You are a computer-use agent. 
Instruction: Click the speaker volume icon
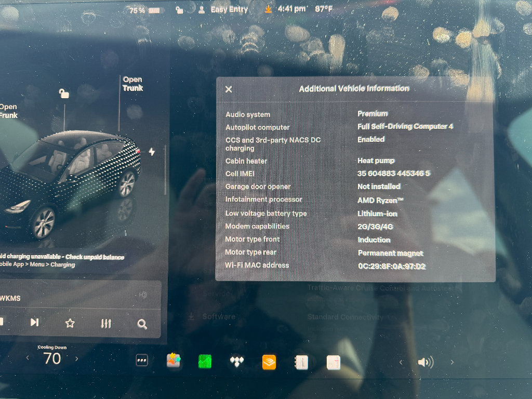click(x=426, y=362)
